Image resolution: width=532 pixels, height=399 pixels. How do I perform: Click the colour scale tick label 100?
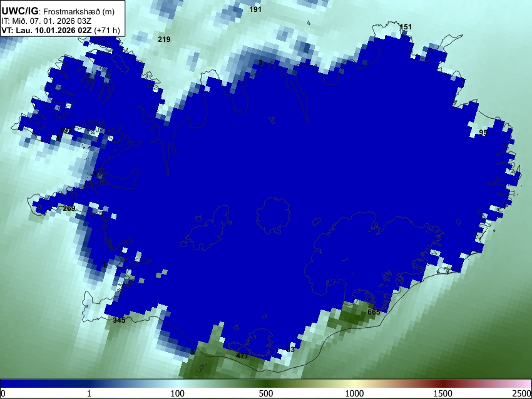(178, 393)
